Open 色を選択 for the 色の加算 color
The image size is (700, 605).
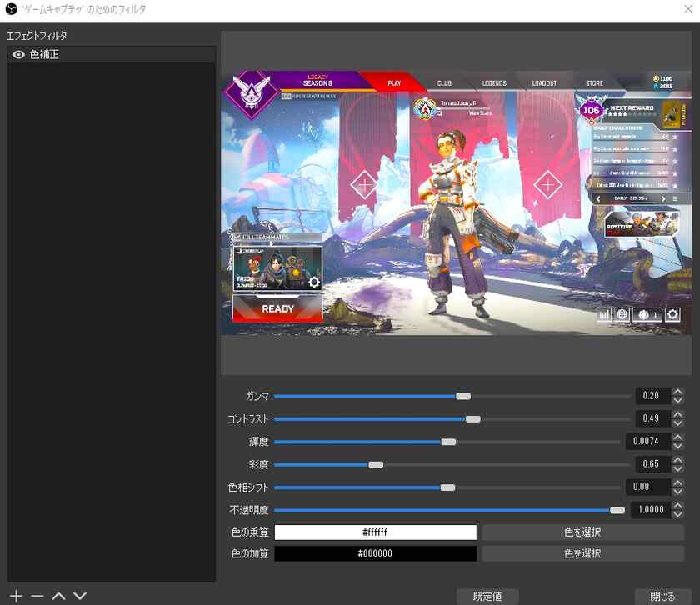tap(582, 552)
